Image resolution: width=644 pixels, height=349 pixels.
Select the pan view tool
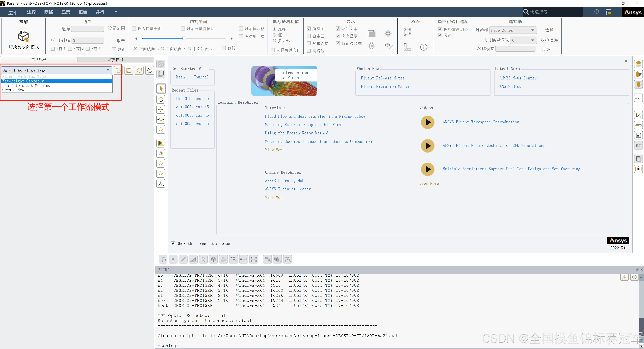(x=161, y=109)
